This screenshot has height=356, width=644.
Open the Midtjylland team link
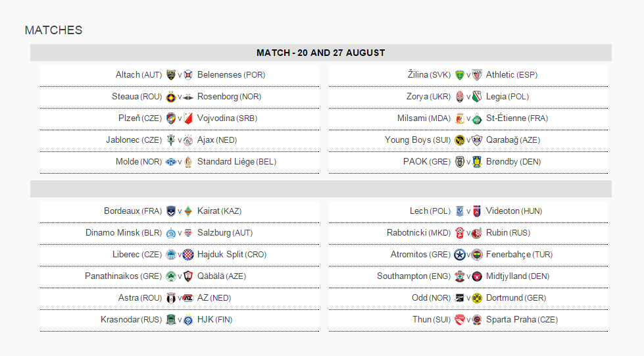[507, 276]
